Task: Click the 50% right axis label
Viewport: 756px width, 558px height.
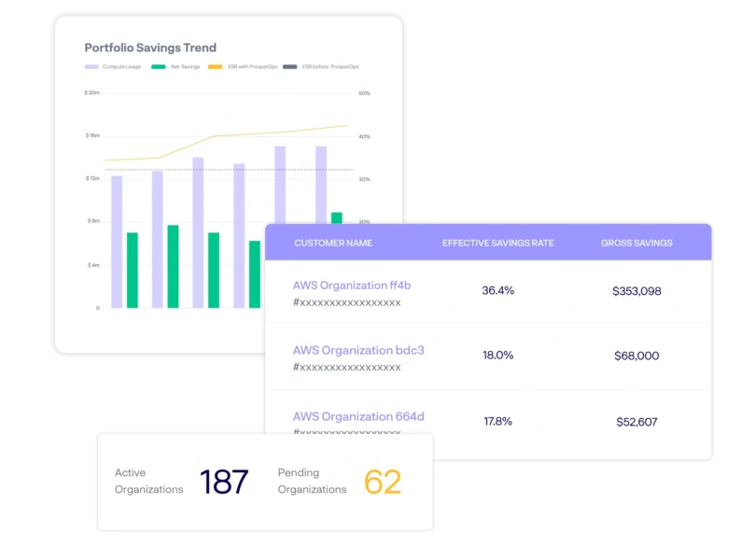Action: [364, 93]
